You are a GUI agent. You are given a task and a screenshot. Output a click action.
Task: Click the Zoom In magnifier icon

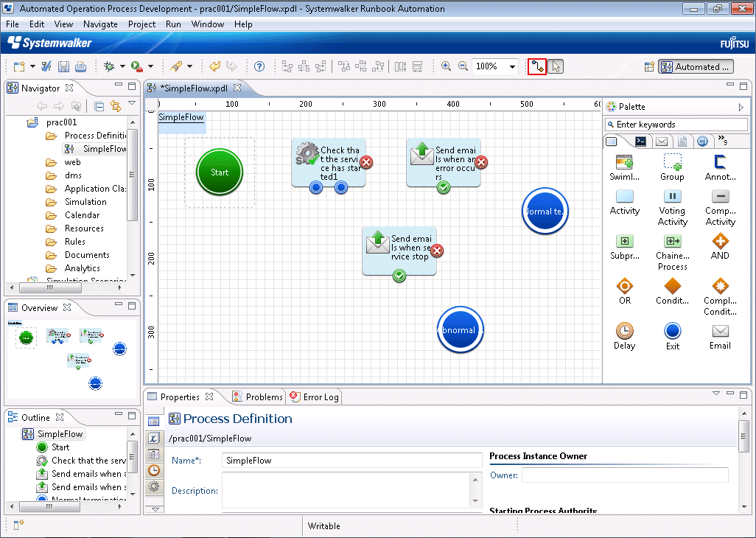coord(447,66)
